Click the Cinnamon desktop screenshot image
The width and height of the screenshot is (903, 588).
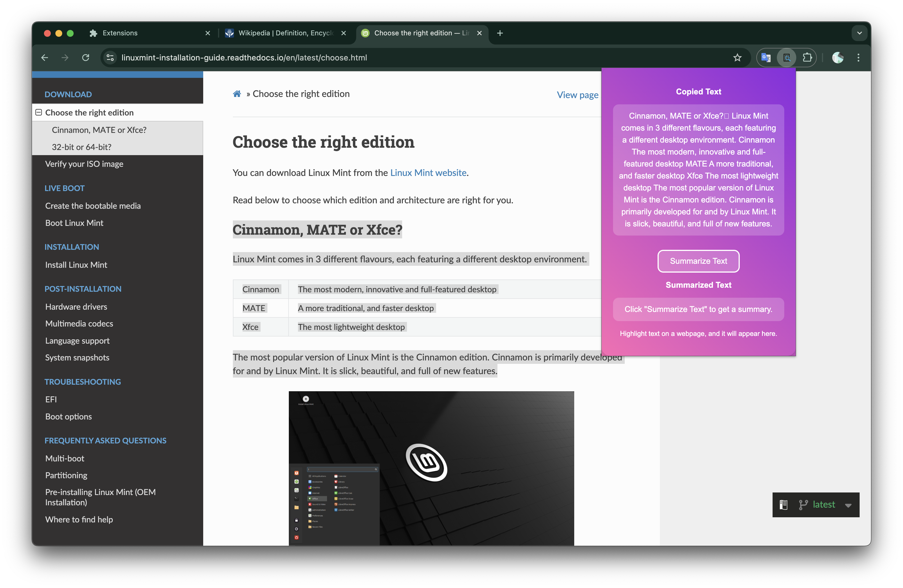click(x=431, y=468)
